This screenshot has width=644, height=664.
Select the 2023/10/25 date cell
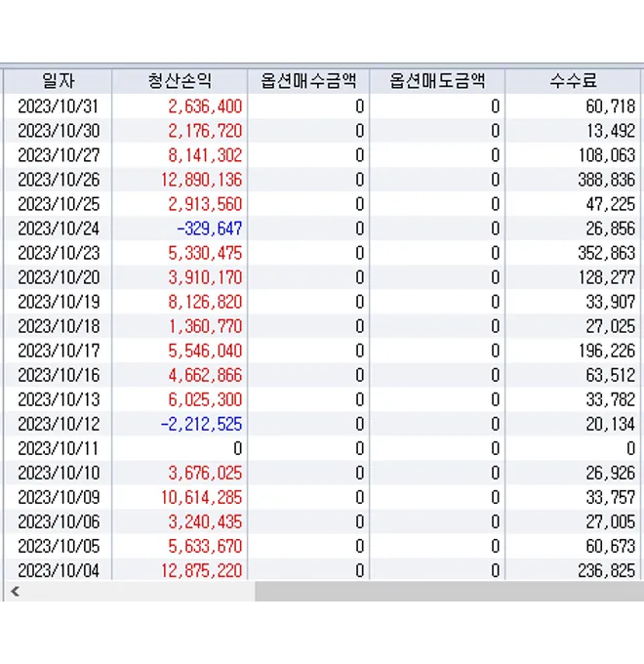point(58,204)
